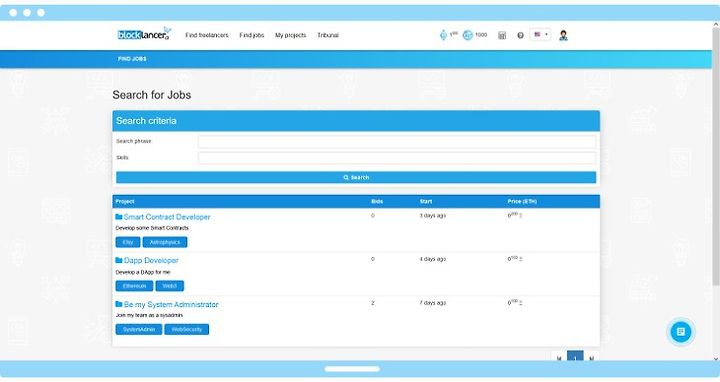
Task: Focus the Search phrase input field
Action: point(397,141)
